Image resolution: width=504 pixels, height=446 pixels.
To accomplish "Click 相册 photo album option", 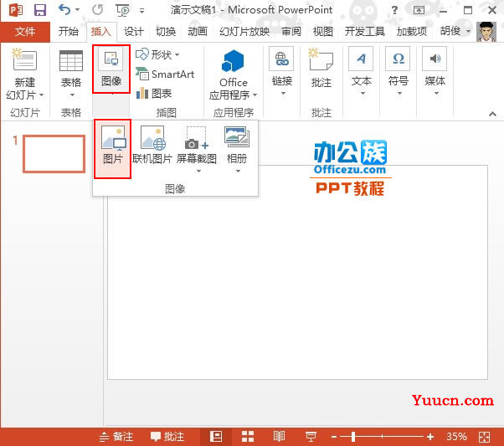I will pyautogui.click(x=237, y=149).
